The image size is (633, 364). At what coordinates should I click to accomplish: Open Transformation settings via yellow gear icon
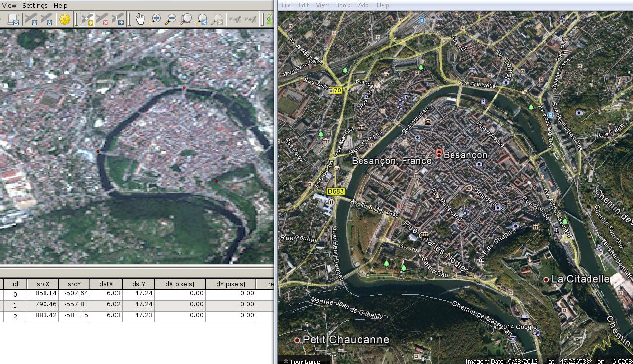click(x=65, y=20)
